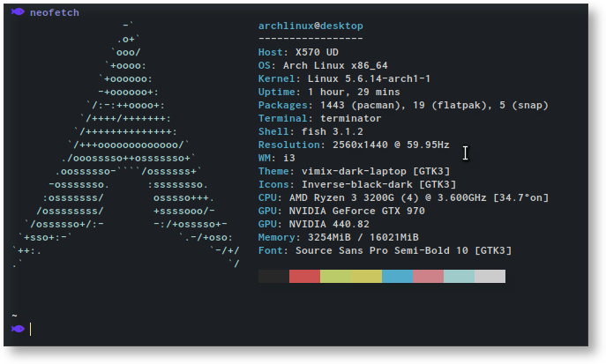
Task: Click the Arch Linux ASCII logo
Action: click(x=125, y=145)
